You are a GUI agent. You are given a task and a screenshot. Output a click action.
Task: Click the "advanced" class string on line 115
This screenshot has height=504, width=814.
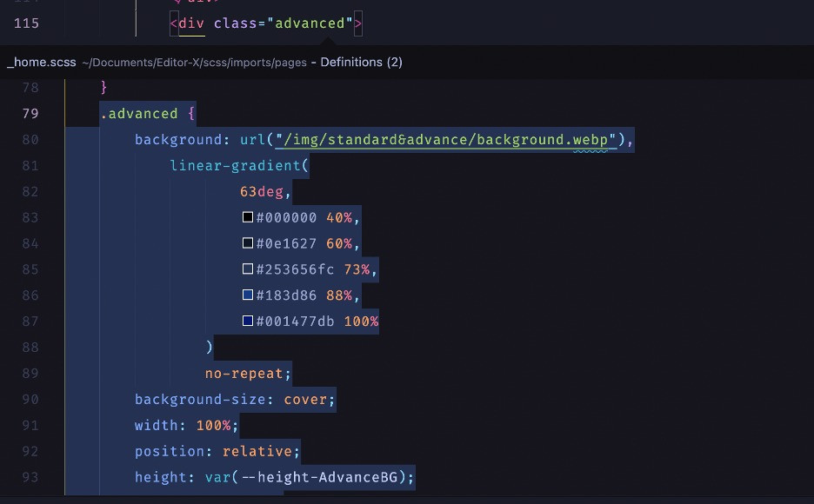point(310,23)
